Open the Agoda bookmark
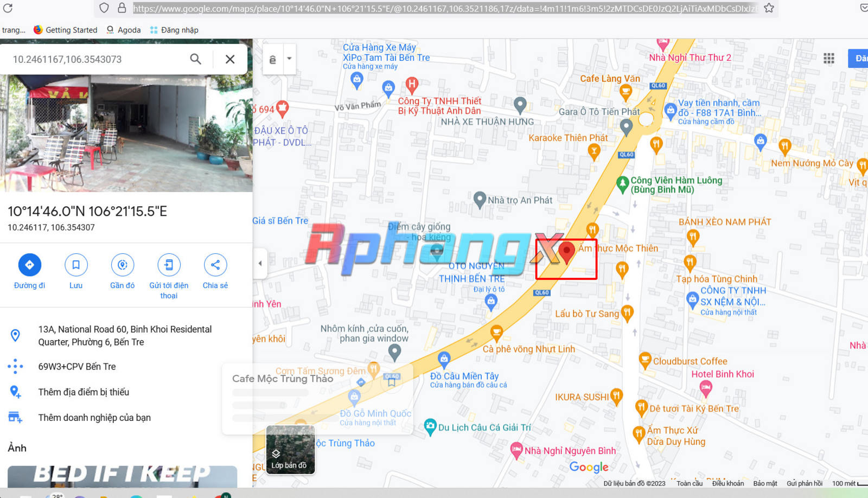The width and height of the screenshot is (868, 498). click(124, 30)
